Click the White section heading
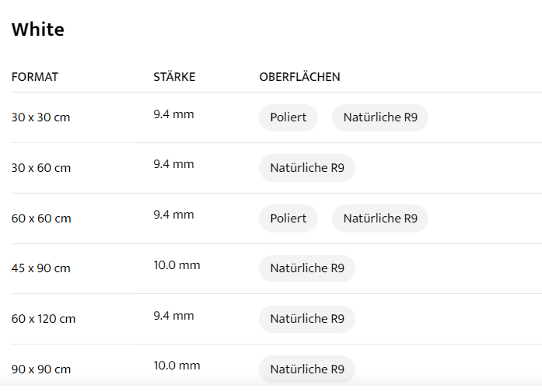This screenshot has height=392, width=542. tap(38, 30)
